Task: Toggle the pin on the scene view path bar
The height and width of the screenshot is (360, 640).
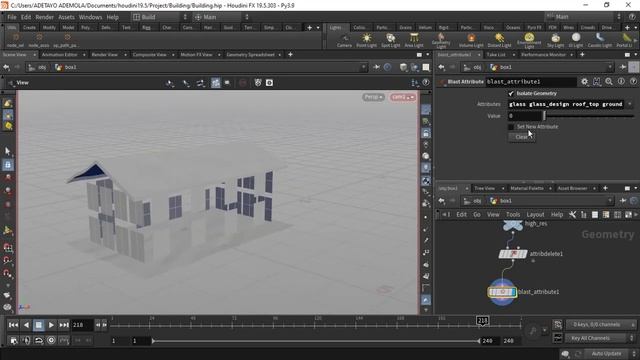Action: click(377, 67)
